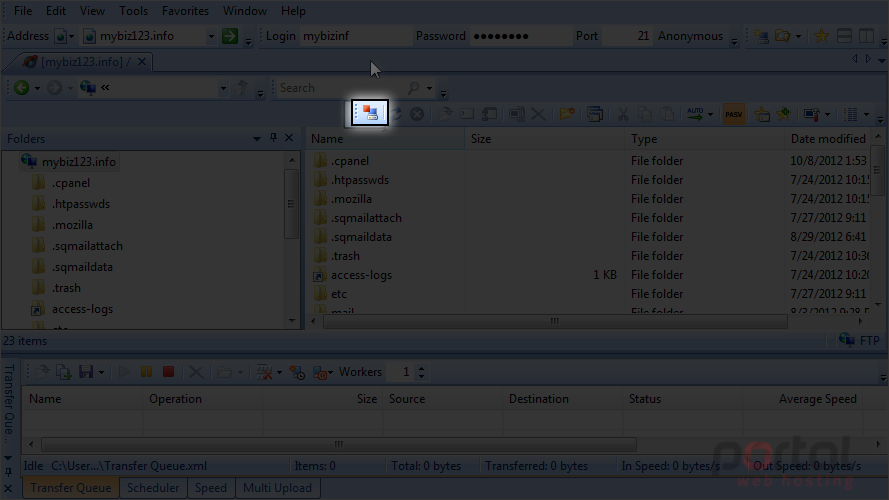889x500 pixels.
Task: Select the access-logs row in file list
Action: 361,275
